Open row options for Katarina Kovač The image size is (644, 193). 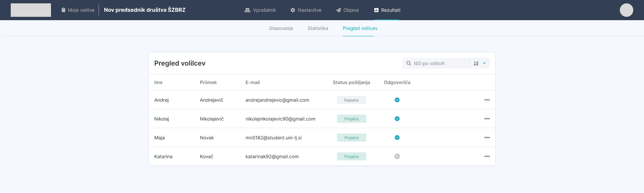tap(487, 156)
